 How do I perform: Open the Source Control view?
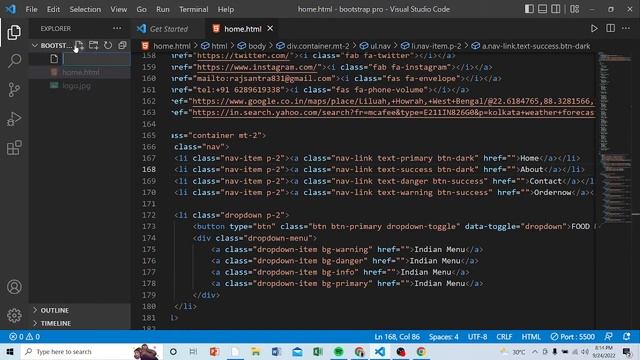(14, 89)
